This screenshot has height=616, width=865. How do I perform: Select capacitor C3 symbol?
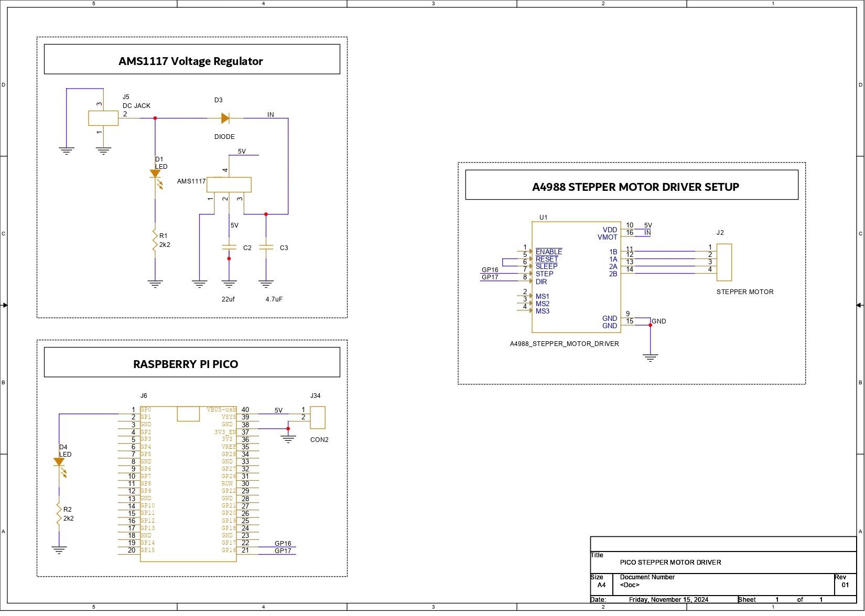click(x=266, y=247)
